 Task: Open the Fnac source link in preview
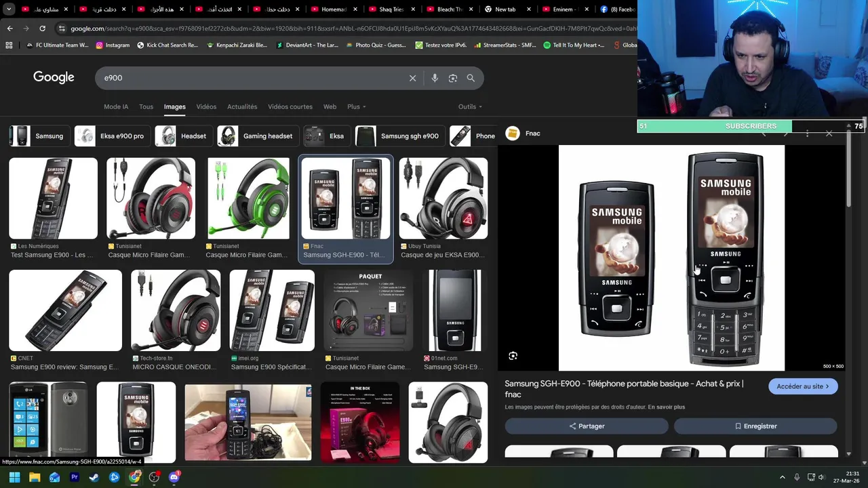click(x=524, y=134)
